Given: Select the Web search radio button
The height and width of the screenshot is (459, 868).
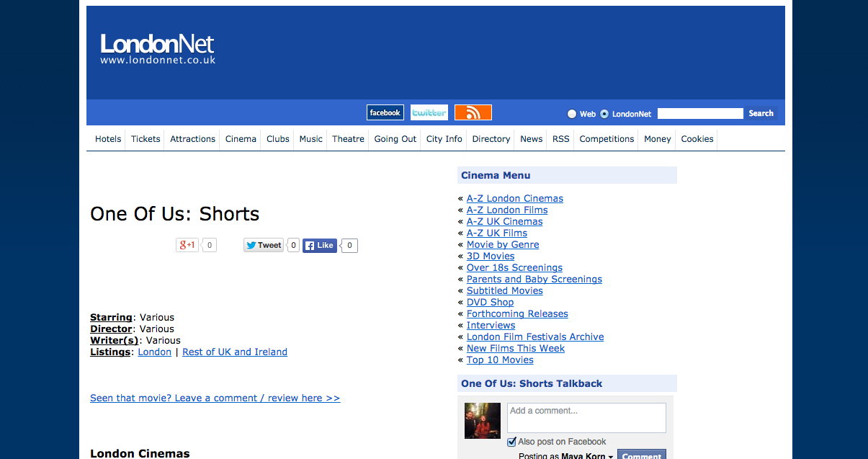Looking at the screenshot, I should point(572,114).
